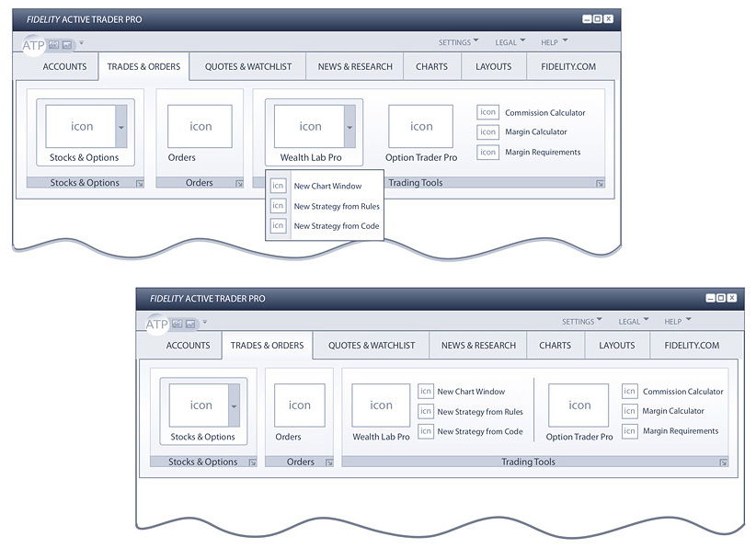Viewport: 756px width, 548px height.
Task: Open Margin Calculator icon in the lower window
Action: pos(630,411)
